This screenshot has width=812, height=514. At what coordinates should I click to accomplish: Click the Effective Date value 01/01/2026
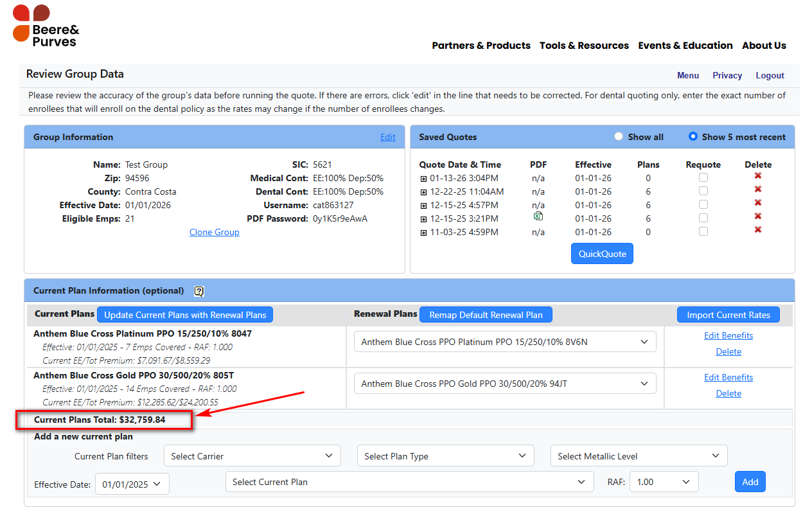point(148,205)
